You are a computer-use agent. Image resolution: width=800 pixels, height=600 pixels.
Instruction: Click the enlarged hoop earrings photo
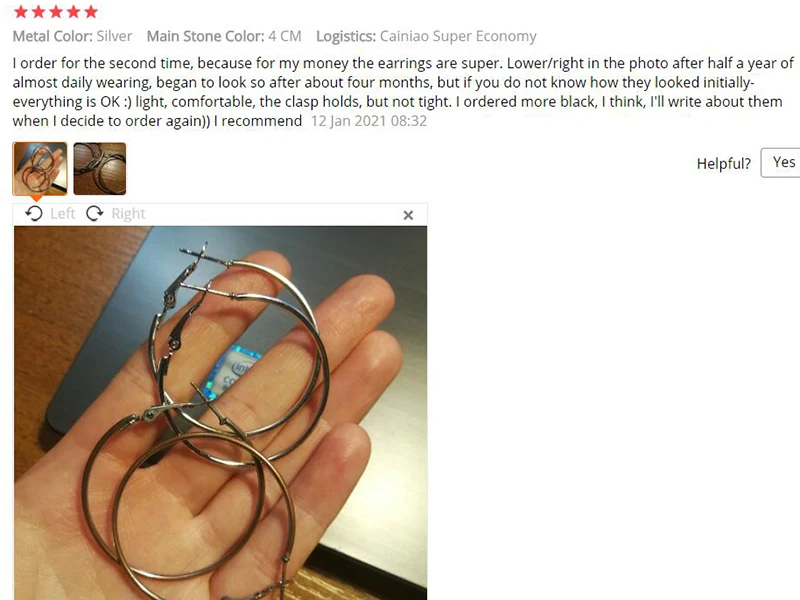pos(220,413)
